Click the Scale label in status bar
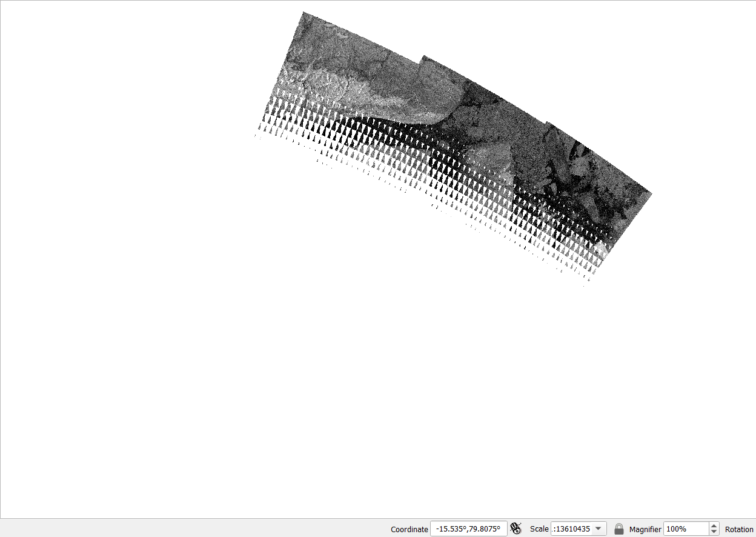The height and width of the screenshot is (537, 756). 539,529
